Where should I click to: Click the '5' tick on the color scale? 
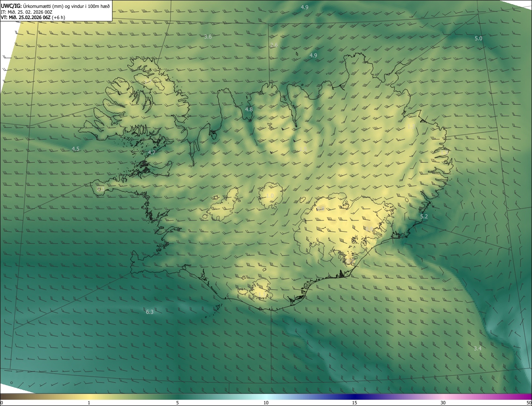click(x=177, y=403)
